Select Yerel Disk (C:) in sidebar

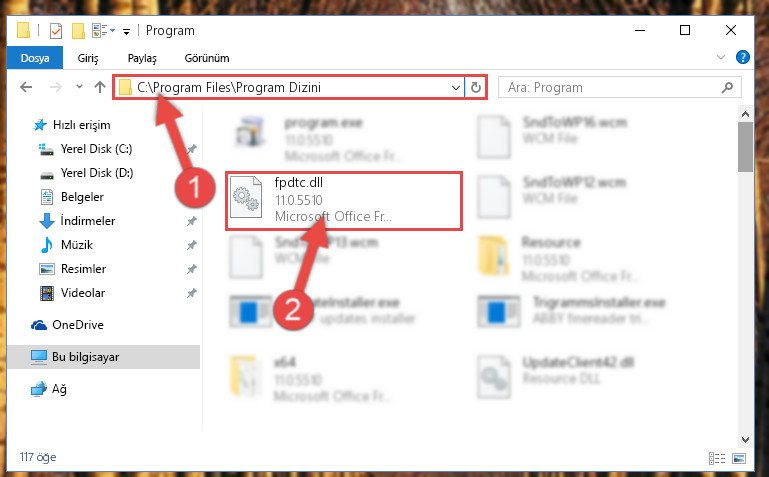pyautogui.click(x=96, y=149)
